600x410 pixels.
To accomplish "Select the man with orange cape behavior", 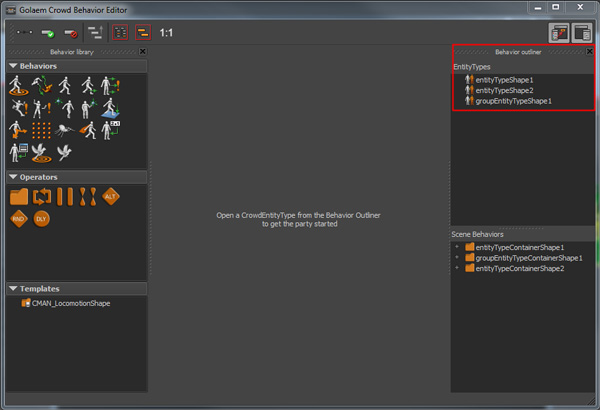I will [88, 130].
